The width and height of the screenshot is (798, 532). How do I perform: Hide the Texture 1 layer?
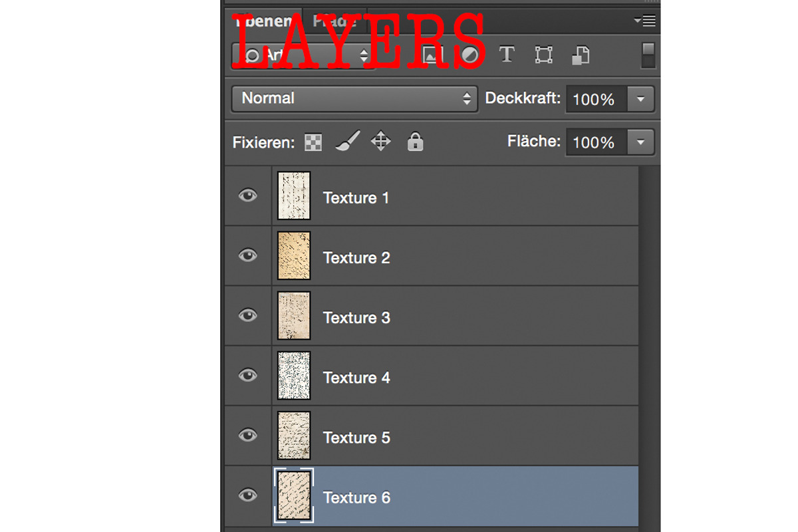tap(248, 196)
